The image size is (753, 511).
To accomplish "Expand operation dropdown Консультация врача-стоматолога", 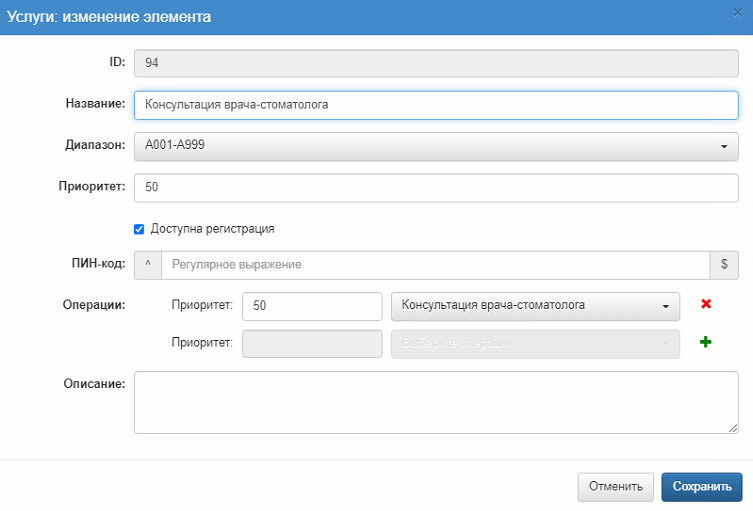I will (x=536, y=305).
